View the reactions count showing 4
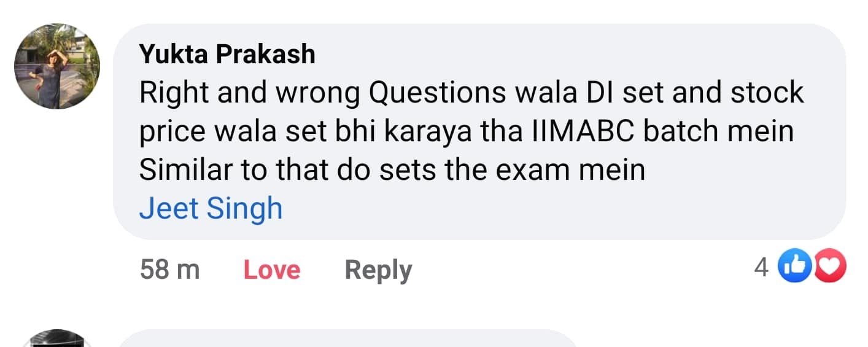 (x=761, y=267)
